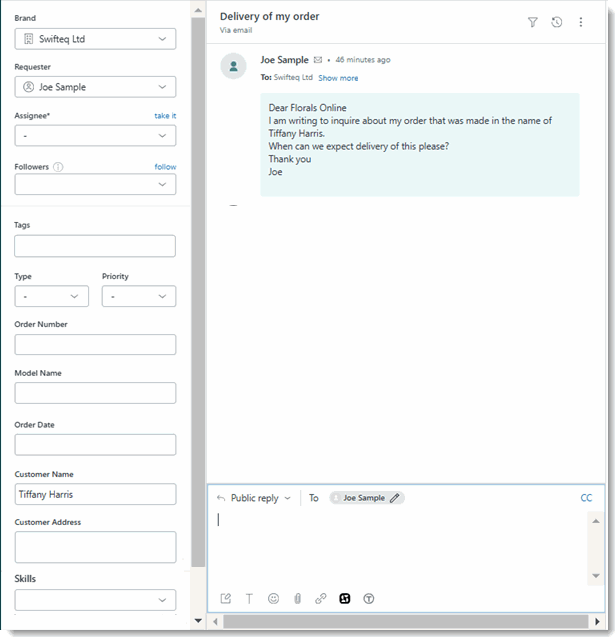Click the horizontal scroll right arrow
615x637 pixels.
pos(597,621)
